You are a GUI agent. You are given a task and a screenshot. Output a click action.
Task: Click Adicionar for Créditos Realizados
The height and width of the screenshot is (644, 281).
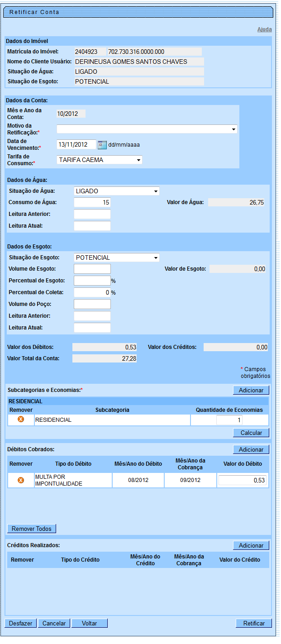[251, 545]
